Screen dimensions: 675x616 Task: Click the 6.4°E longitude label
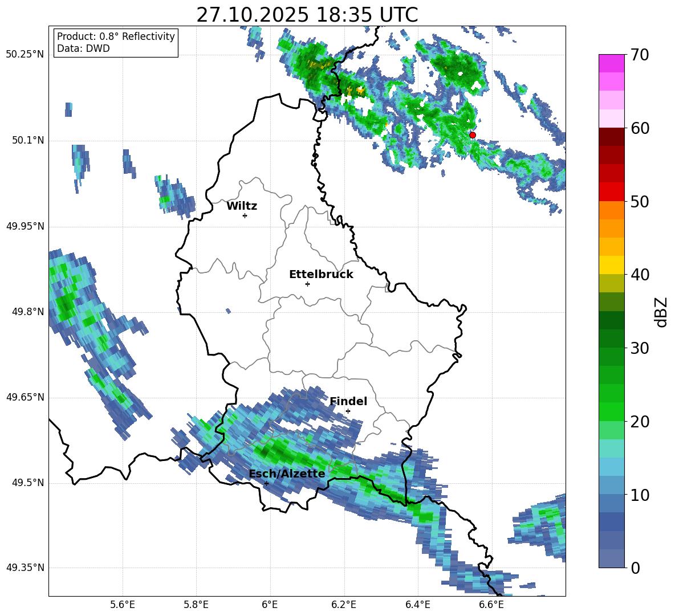[417, 605]
